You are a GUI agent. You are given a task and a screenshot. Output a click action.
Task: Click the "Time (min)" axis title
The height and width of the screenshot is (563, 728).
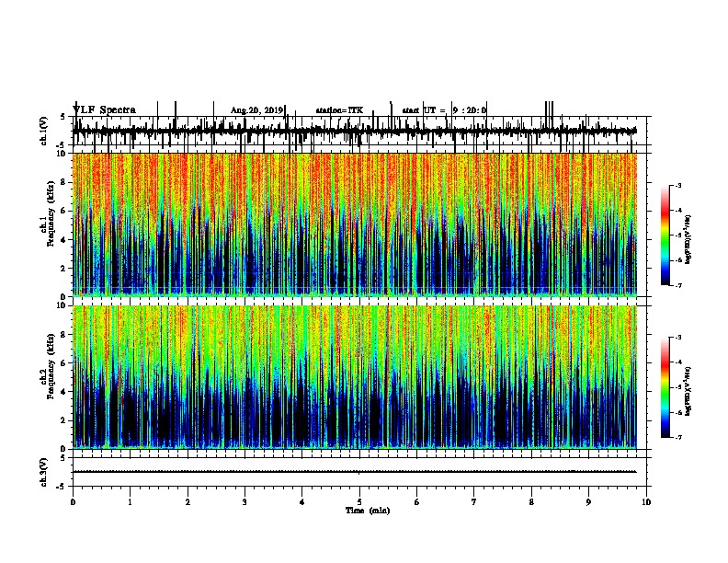point(368,511)
